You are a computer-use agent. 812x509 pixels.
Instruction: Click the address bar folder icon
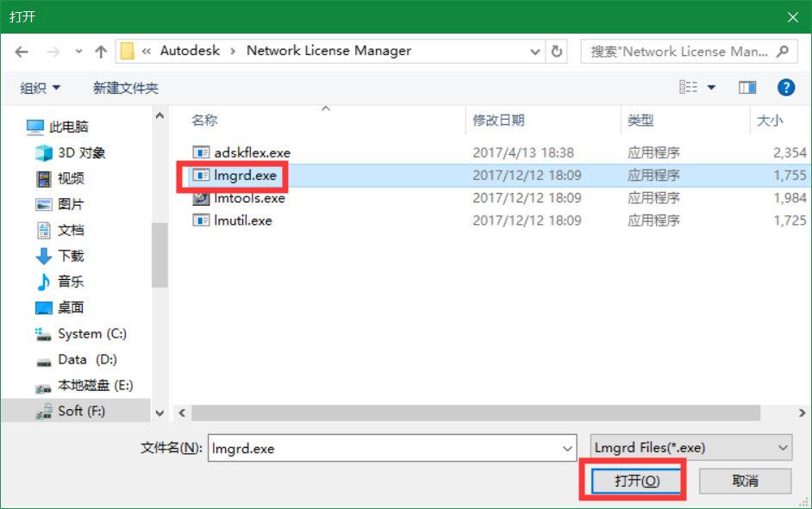pyautogui.click(x=128, y=51)
